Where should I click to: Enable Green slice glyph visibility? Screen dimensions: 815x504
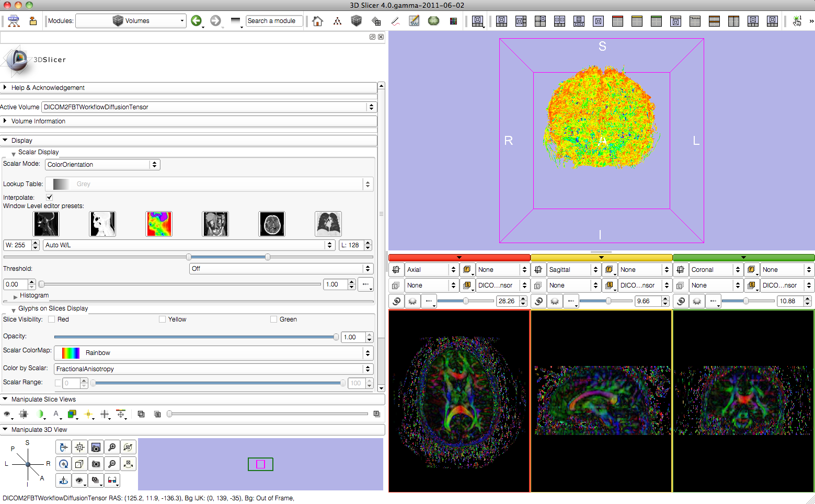(x=273, y=319)
